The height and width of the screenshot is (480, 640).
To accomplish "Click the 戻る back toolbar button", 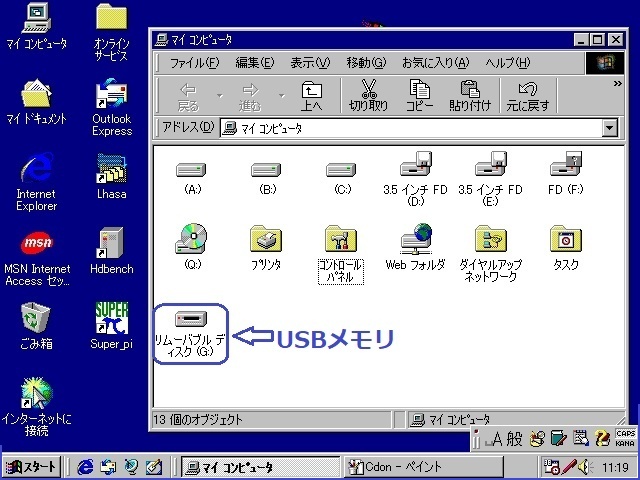I will pos(188,97).
